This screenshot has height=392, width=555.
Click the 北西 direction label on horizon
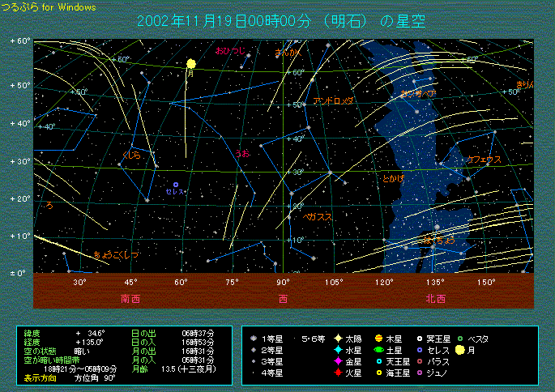(x=435, y=298)
